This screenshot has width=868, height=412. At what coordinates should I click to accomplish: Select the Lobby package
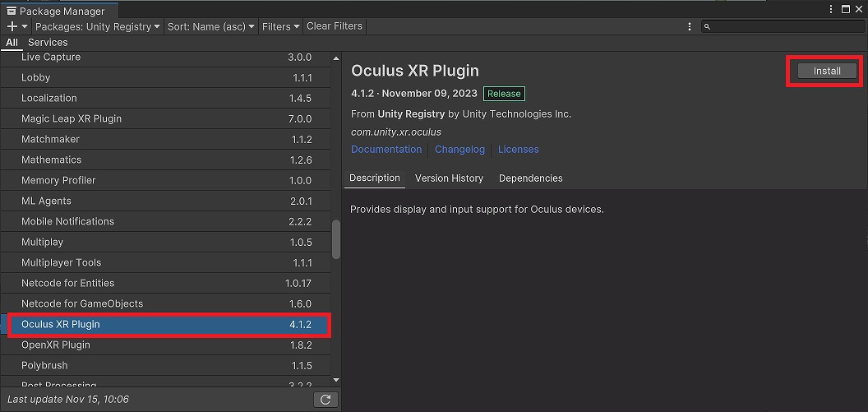click(165, 77)
